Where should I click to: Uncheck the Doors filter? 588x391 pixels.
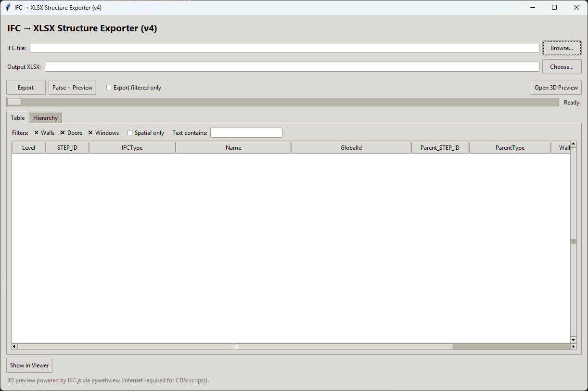(x=63, y=133)
